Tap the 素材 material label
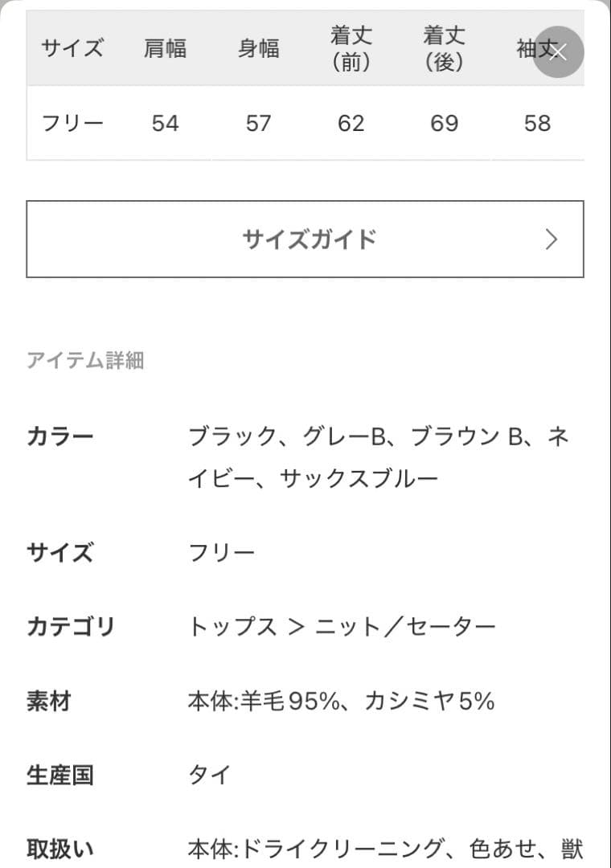The image size is (611, 868). (47, 702)
